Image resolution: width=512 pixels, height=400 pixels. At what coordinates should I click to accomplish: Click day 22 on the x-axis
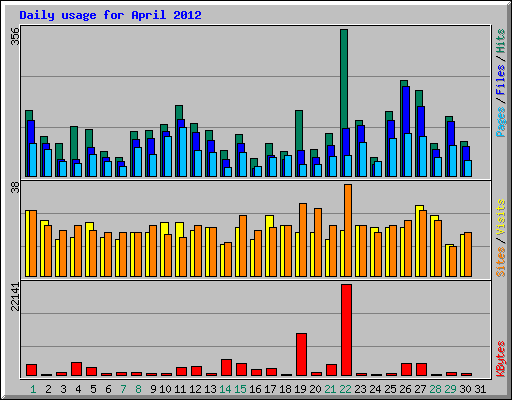point(345,389)
